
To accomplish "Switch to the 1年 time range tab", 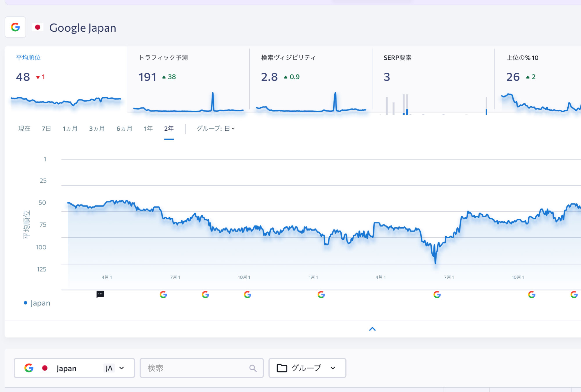I will pyautogui.click(x=148, y=128).
